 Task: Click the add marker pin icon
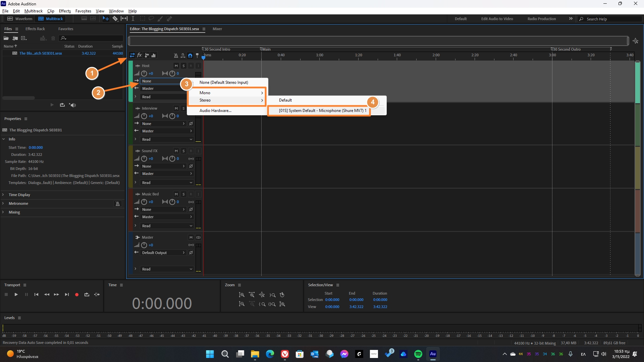point(197,56)
